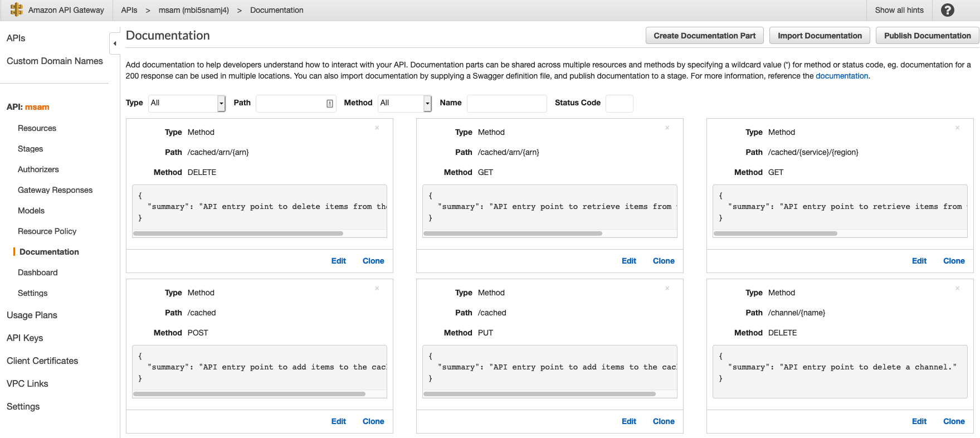
Task: Edit the /cached/arn/{arn} GET documentation
Action: [629, 261]
